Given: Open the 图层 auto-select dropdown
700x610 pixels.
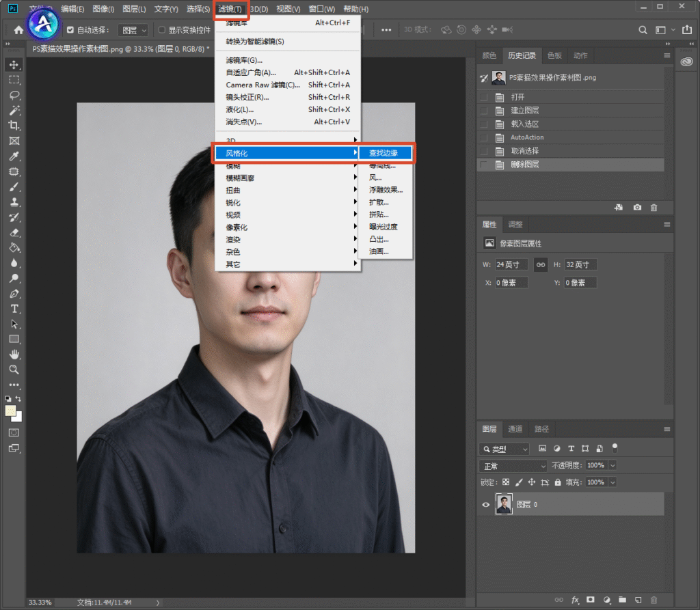Looking at the screenshot, I should pos(133,30).
